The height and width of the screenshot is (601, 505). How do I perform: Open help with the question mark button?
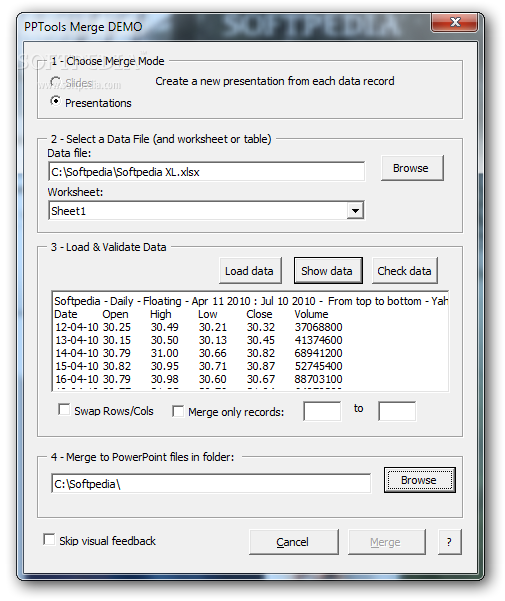450,542
